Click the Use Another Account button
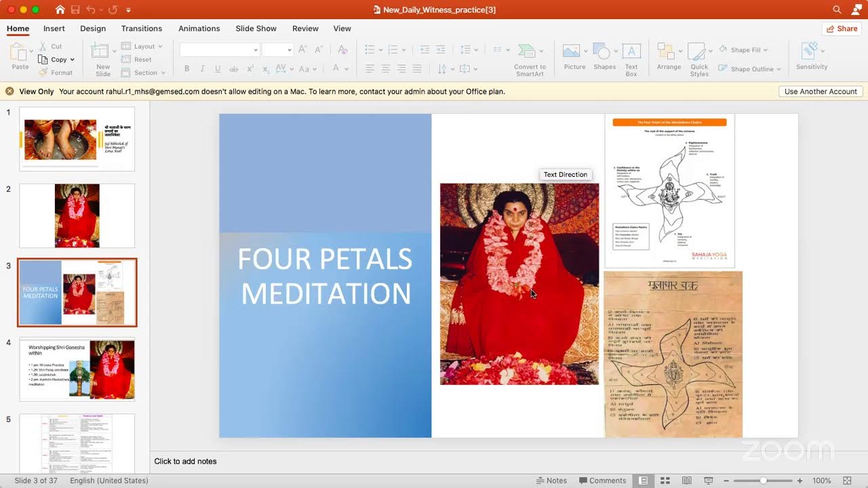This screenshot has width=868, height=488. tap(821, 91)
